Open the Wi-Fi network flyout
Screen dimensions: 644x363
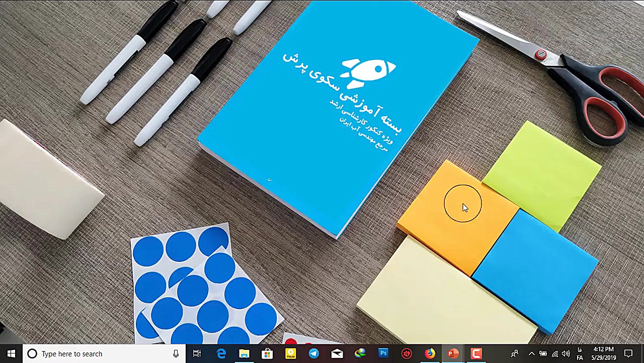(x=554, y=353)
